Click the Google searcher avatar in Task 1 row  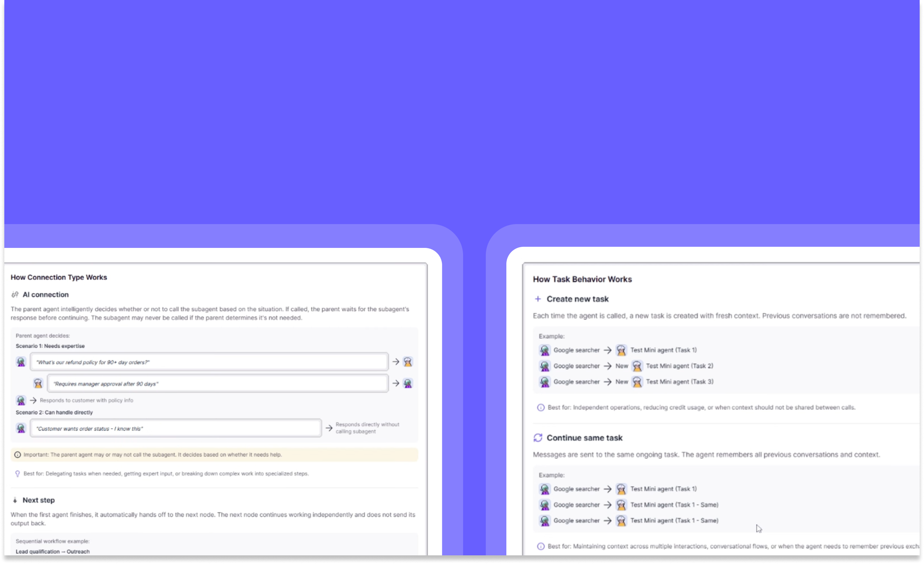(545, 350)
